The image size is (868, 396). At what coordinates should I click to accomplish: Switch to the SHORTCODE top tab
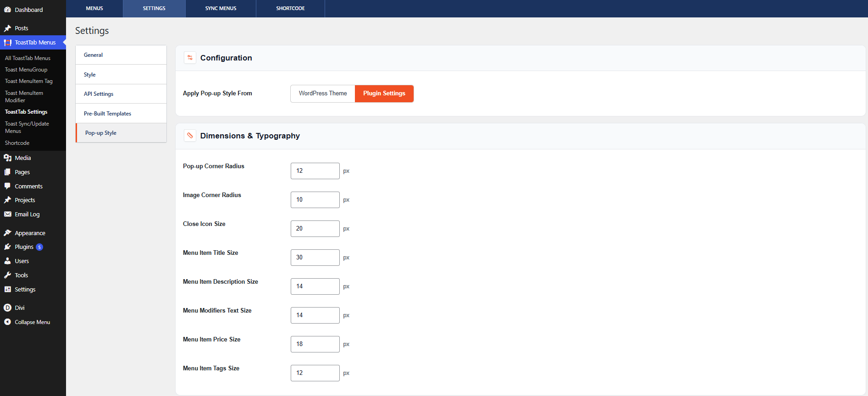(290, 9)
